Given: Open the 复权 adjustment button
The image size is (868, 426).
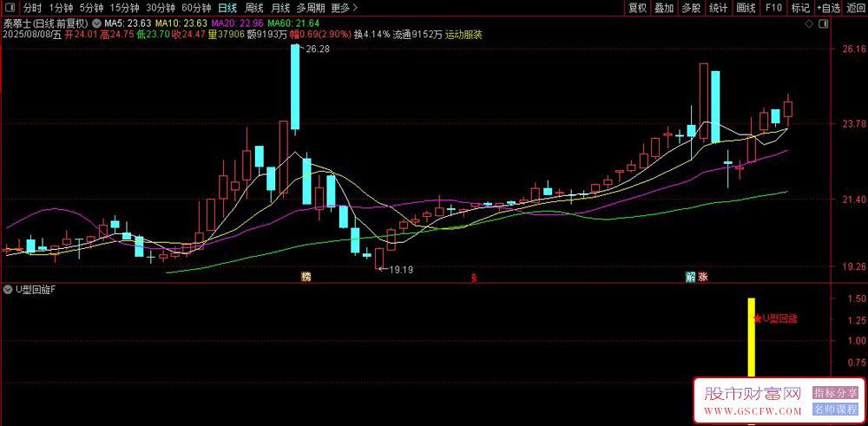Looking at the screenshot, I should coord(637,8).
